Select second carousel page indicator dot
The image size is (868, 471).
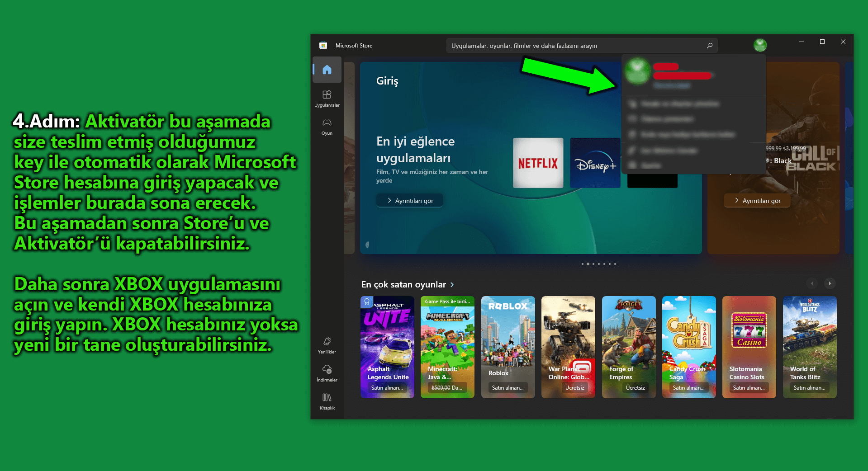pyautogui.click(x=588, y=264)
